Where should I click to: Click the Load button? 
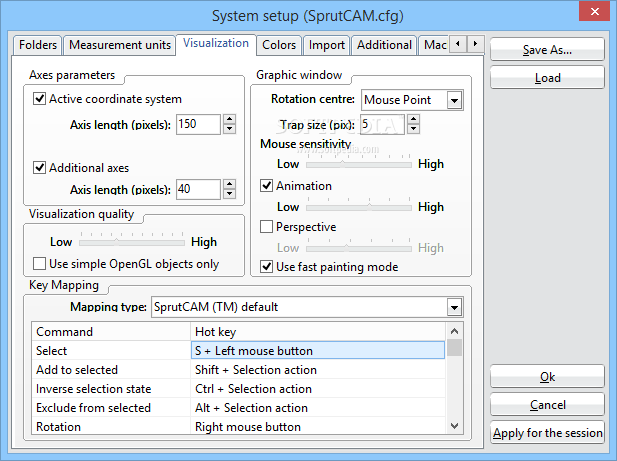click(547, 77)
